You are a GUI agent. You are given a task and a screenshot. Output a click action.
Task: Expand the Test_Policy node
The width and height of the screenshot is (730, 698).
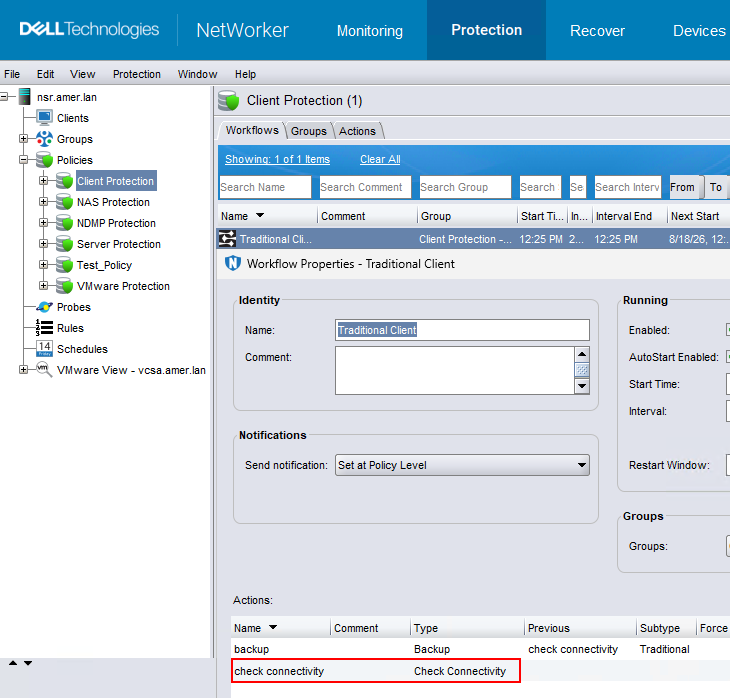pos(43,264)
